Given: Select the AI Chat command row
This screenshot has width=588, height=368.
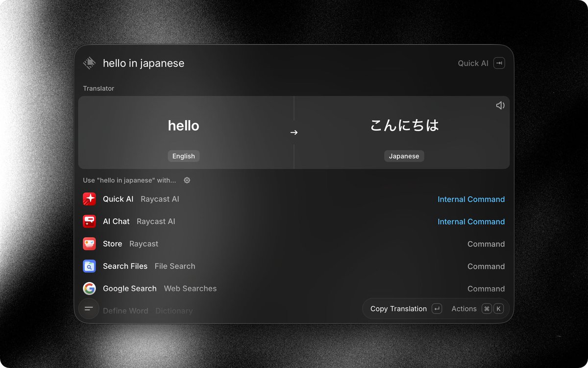Looking at the screenshot, I should [x=294, y=221].
